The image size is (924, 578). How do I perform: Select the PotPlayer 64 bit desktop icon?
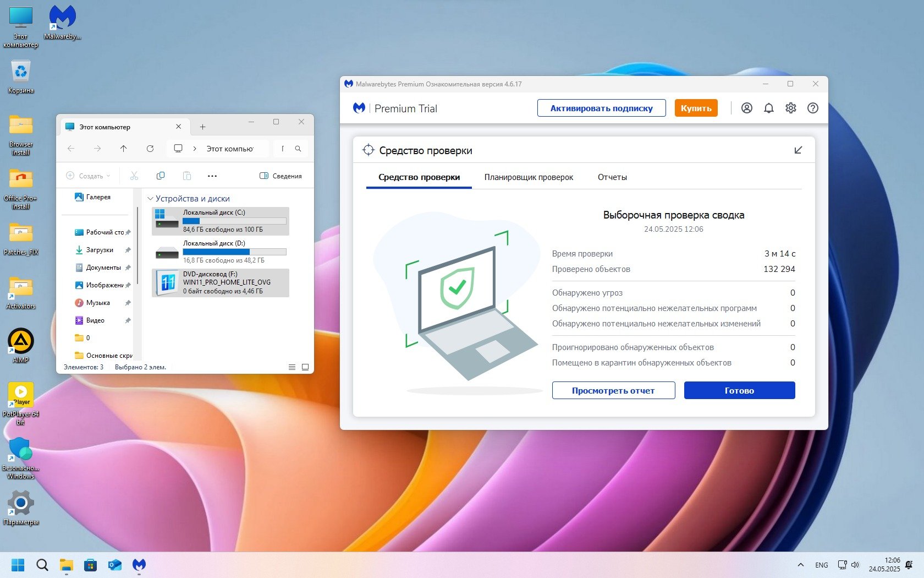click(21, 403)
